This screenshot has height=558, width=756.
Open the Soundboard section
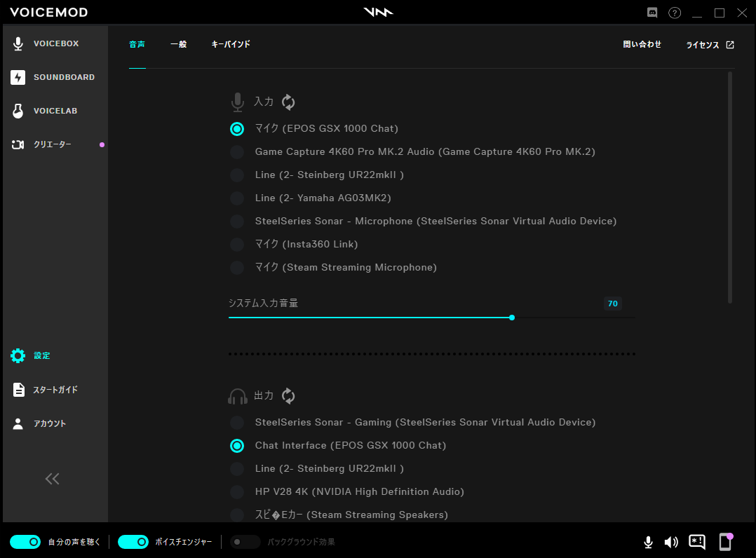click(54, 77)
